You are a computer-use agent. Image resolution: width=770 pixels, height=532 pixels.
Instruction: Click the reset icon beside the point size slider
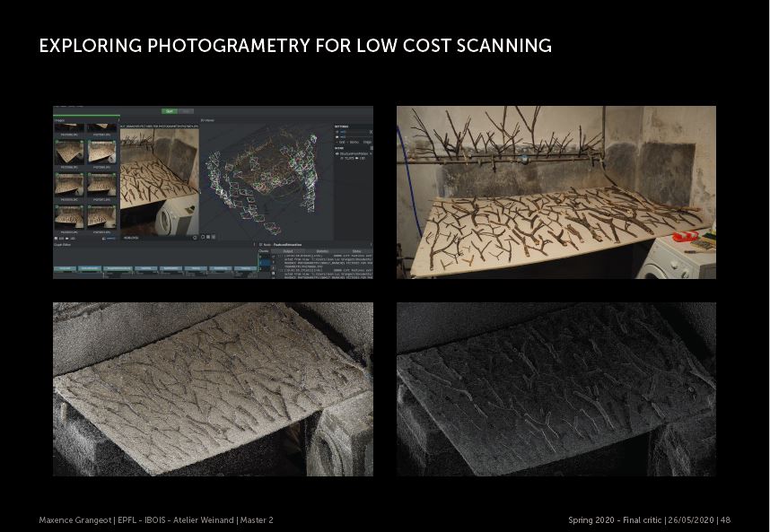pyautogui.click(x=369, y=132)
